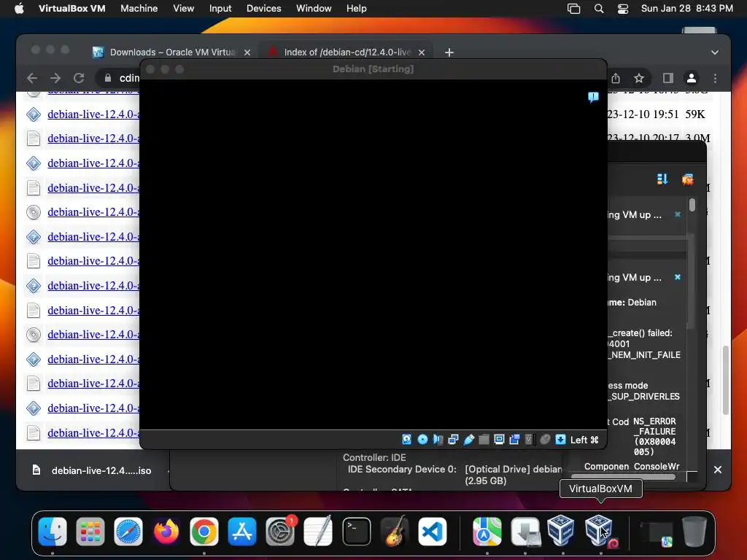Dismiss the upper 'ing VM up ...' notification
This screenshot has height=560, width=747.
pos(678,214)
